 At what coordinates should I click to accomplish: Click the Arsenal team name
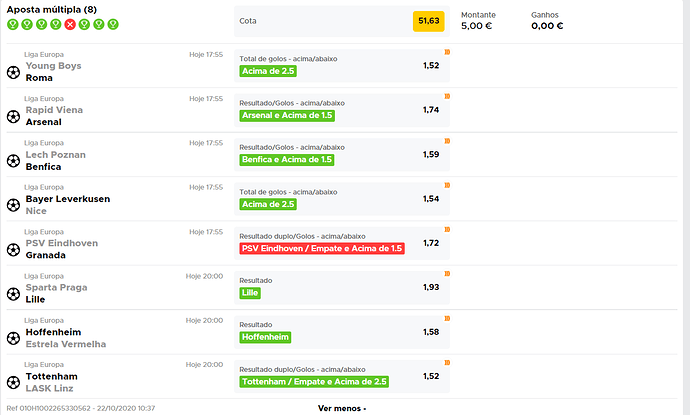(44, 122)
